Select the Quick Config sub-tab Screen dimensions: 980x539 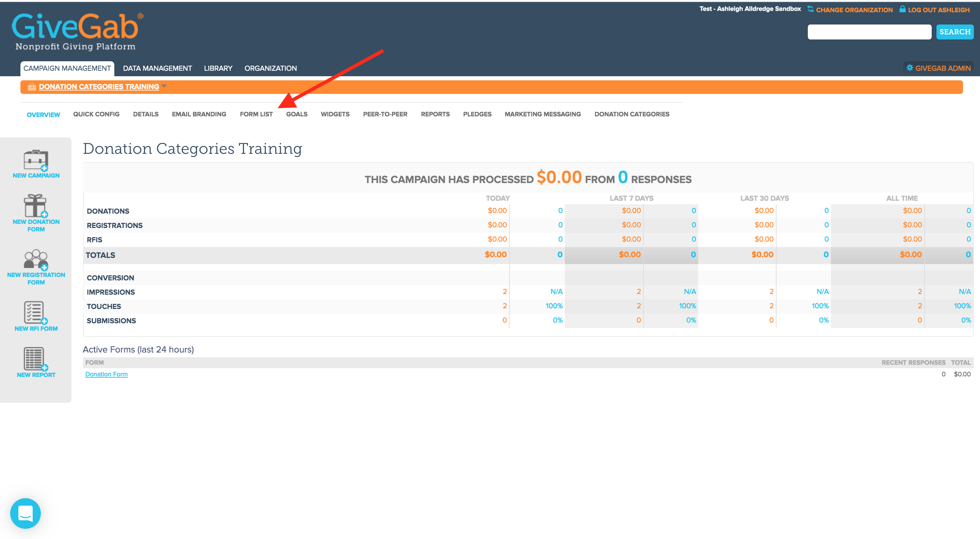[96, 114]
